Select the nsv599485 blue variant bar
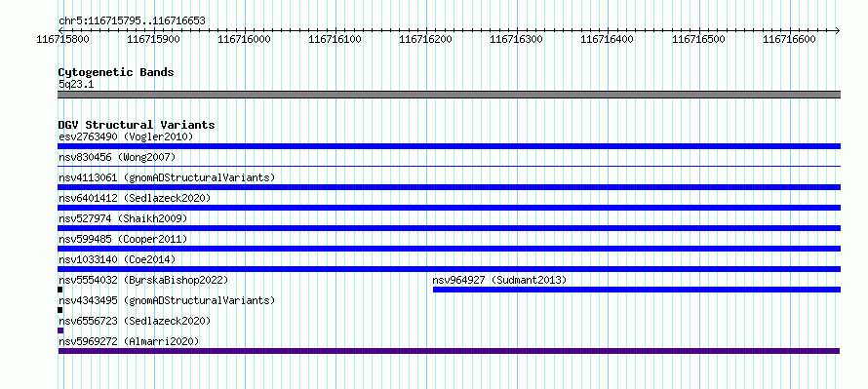Viewport: 868px width, 389px height. click(449, 249)
